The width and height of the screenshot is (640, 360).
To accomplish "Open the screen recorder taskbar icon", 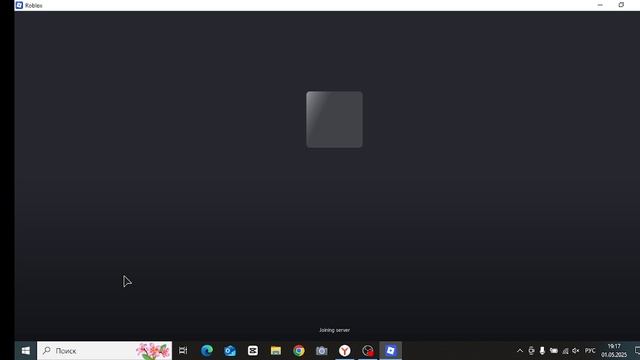I will point(368,351).
